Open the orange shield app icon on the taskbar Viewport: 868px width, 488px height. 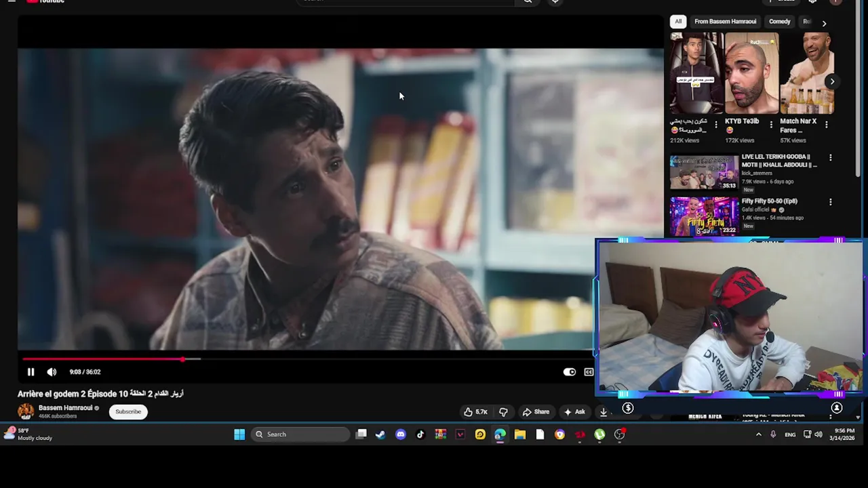click(x=559, y=434)
